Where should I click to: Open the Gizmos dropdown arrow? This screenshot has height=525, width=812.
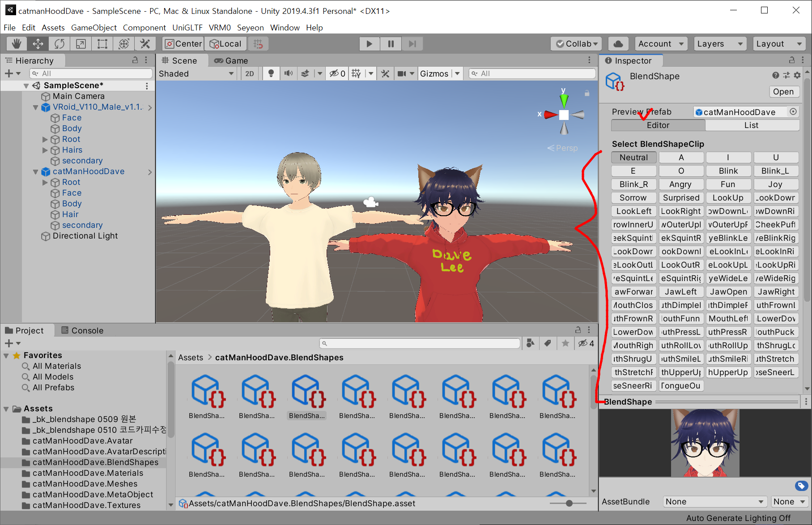point(457,73)
